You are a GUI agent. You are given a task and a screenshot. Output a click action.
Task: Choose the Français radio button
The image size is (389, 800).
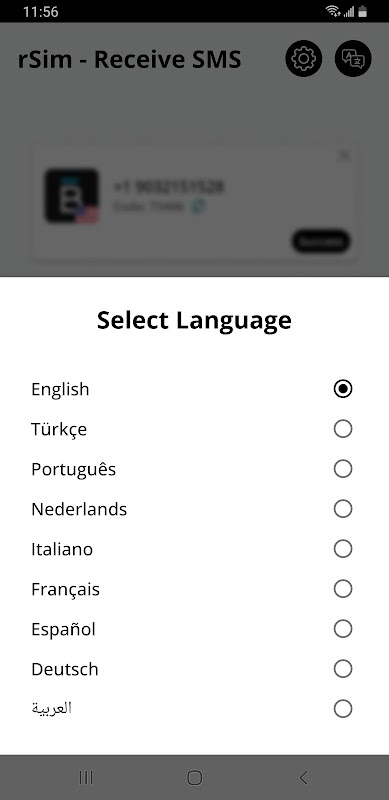(343, 589)
